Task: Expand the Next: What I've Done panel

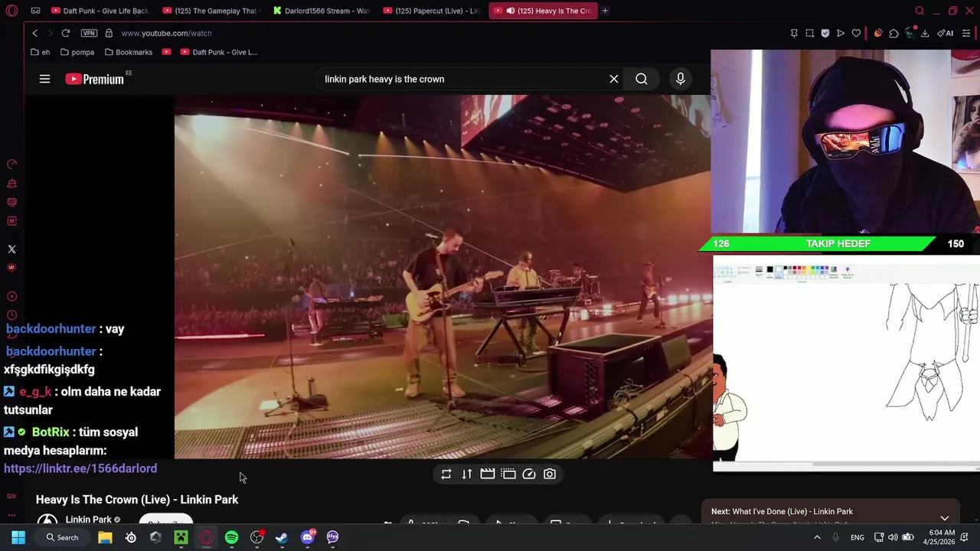Action: click(x=945, y=518)
